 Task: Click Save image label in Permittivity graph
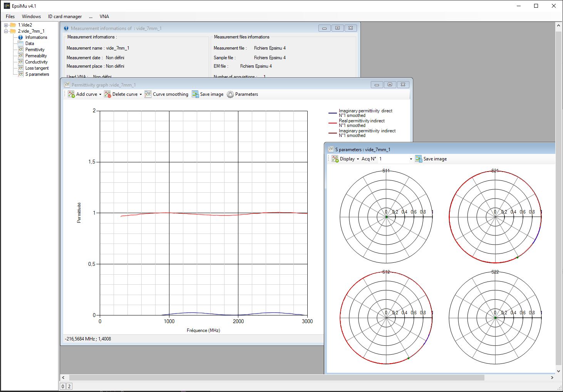212,94
